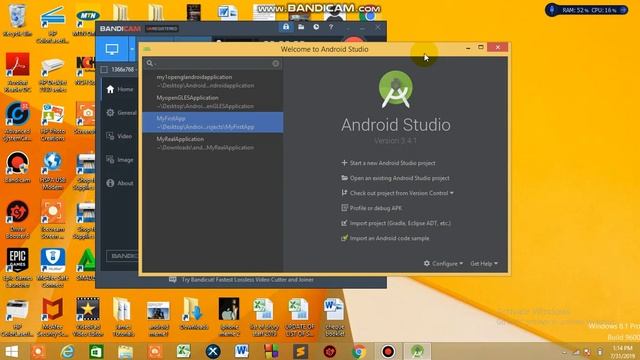Click the Bandicam scheduled recording clock icon
The width and height of the screenshot is (640, 360).
click(316, 27)
